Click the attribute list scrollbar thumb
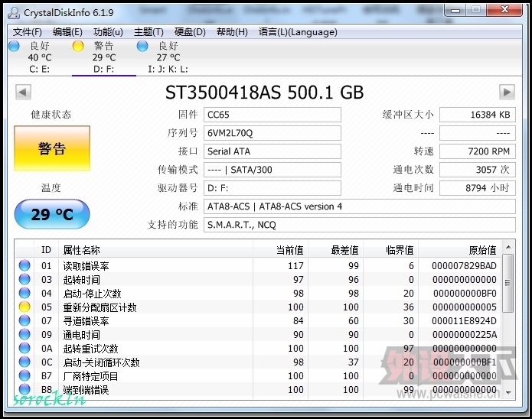Image resolution: width=532 pixels, height=419 pixels. pyautogui.click(x=508, y=283)
